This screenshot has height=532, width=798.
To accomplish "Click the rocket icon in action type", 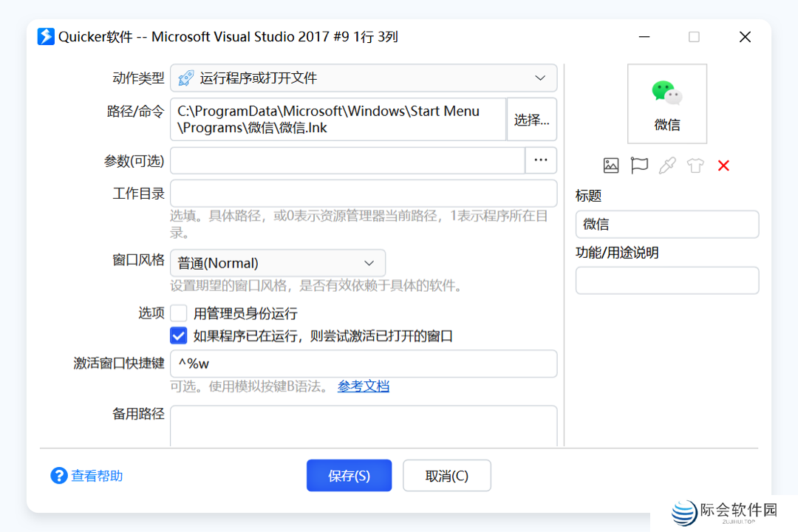I will [x=186, y=78].
